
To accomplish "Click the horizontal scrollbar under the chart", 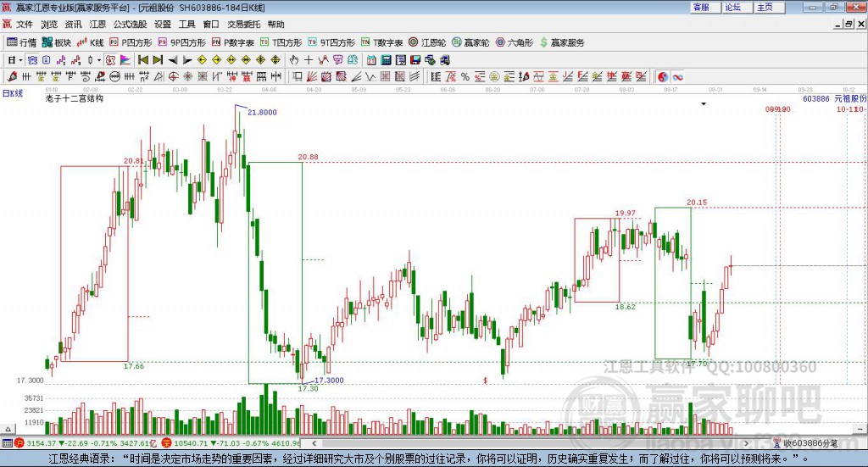I will 529,443.
